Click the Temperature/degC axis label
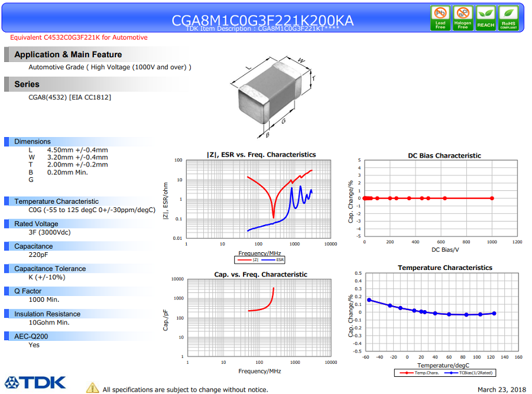532x394 pixels. tap(443, 365)
